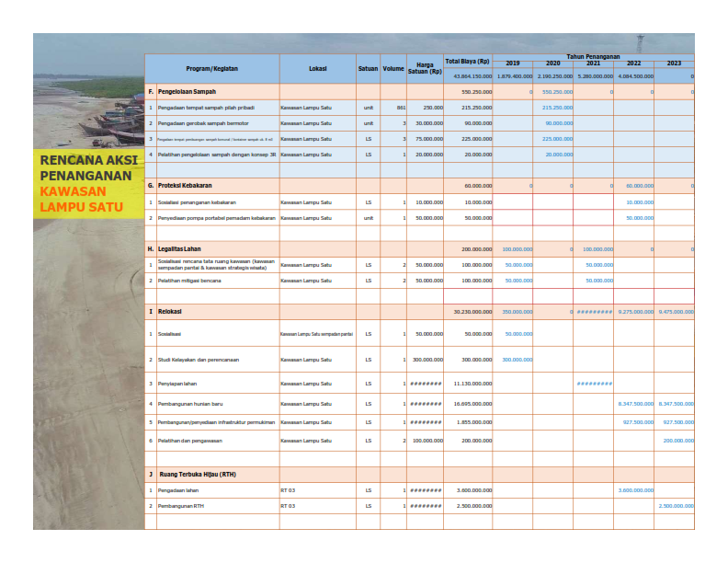Click unit price 100.000.000 for pengawasan
The height and width of the screenshot is (563, 728).
pos(427,441)
